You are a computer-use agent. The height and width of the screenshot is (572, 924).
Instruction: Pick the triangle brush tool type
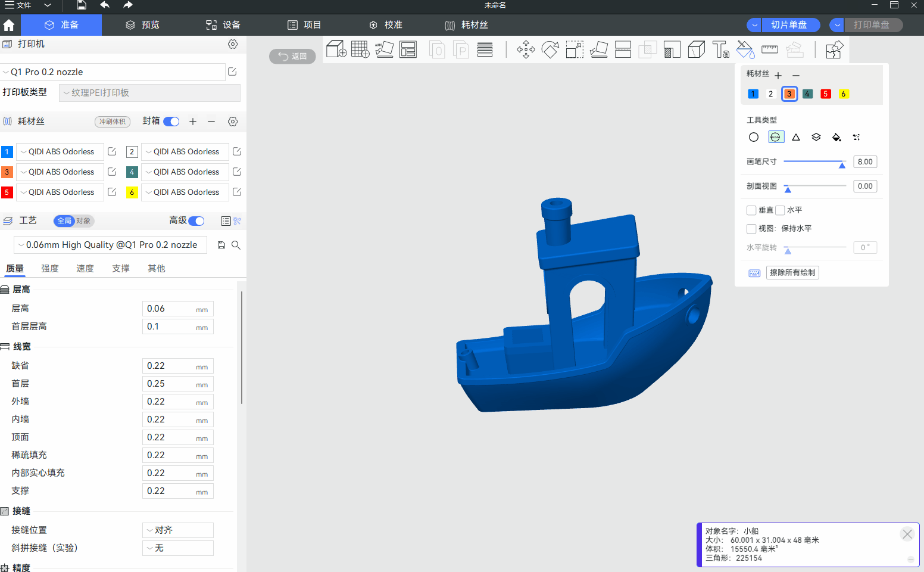coord(795,137)
